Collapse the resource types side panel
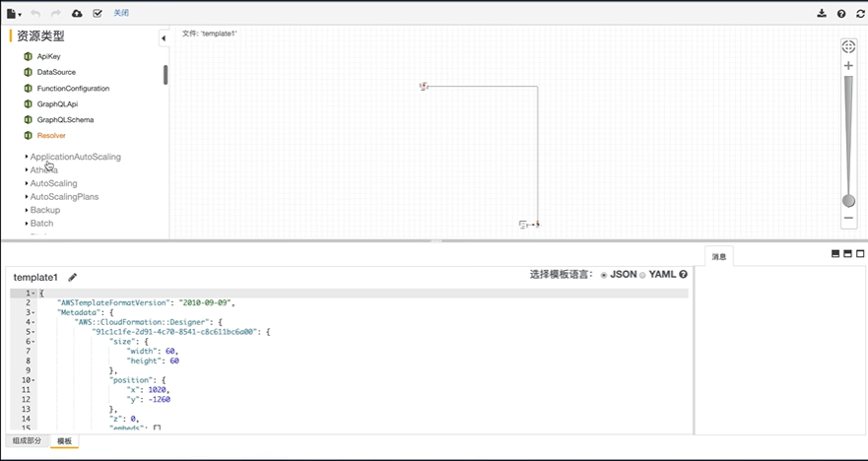 pos(163,38)
